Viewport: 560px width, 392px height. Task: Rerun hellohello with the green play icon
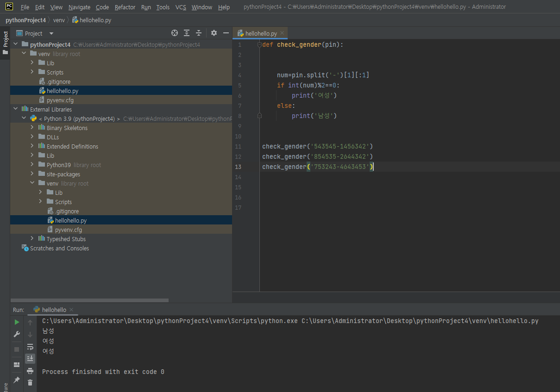tap(17, 322)
